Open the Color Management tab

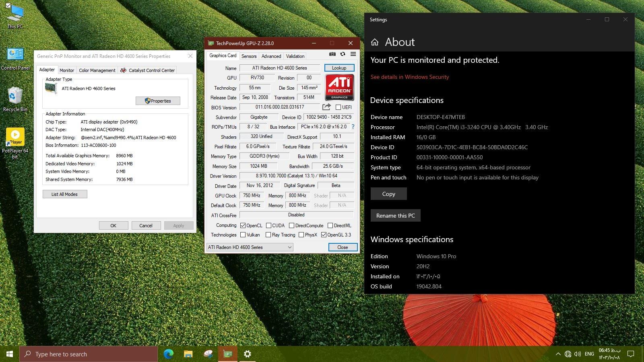[97, 70]
